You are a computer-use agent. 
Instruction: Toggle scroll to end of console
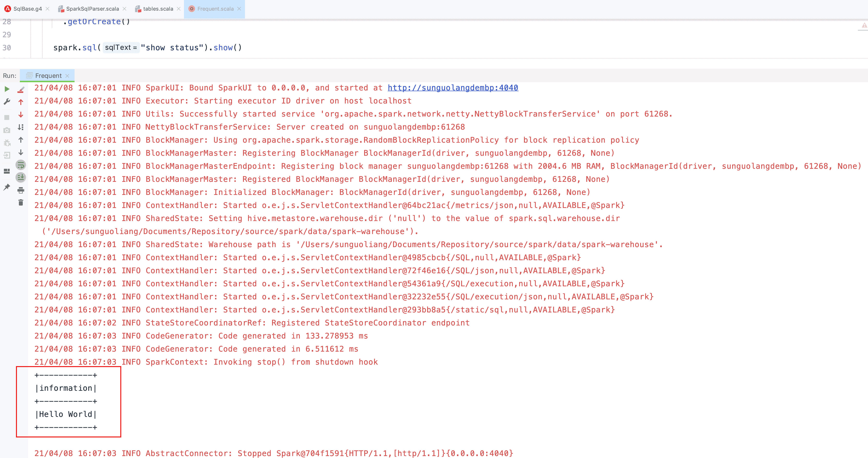click(x=21, y=177)
